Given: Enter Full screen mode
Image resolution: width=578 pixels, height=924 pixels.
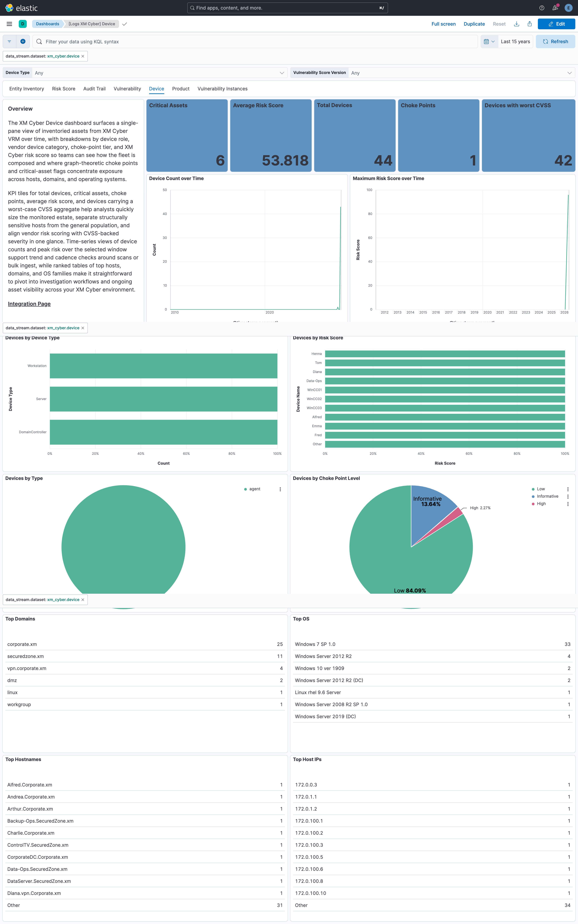Looking at the screenshot, I should [x=443, y=24].
